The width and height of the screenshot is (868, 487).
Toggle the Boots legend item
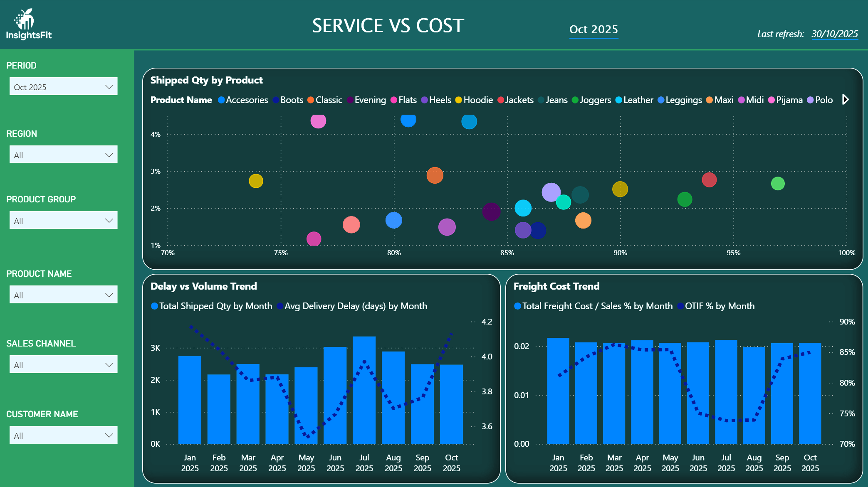pyautogui.click(x=291, y=100)
